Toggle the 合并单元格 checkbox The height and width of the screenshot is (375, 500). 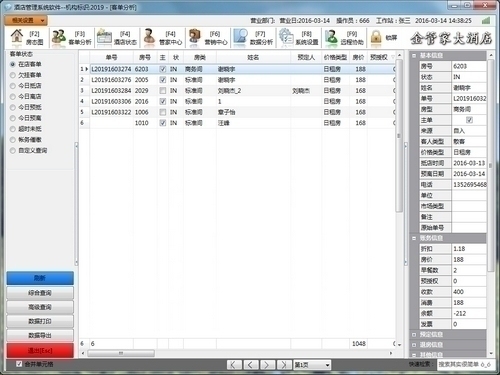coord(19,364)
